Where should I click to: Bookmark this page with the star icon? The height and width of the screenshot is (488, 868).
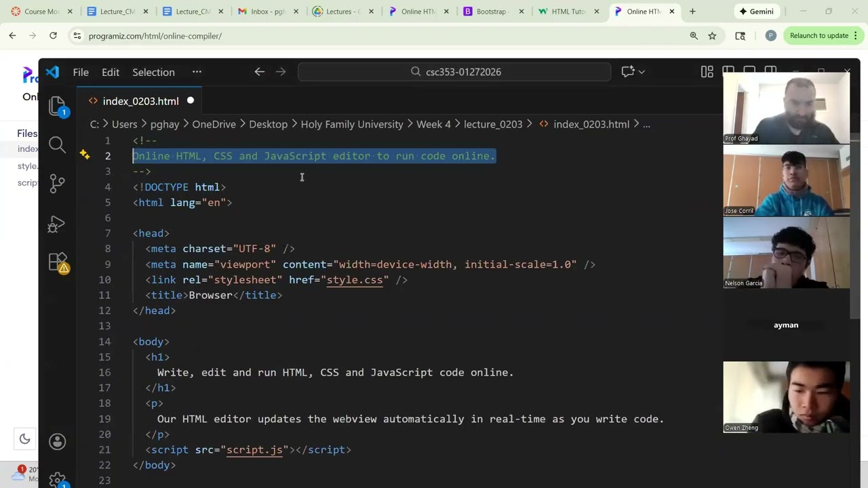(712, 36)
